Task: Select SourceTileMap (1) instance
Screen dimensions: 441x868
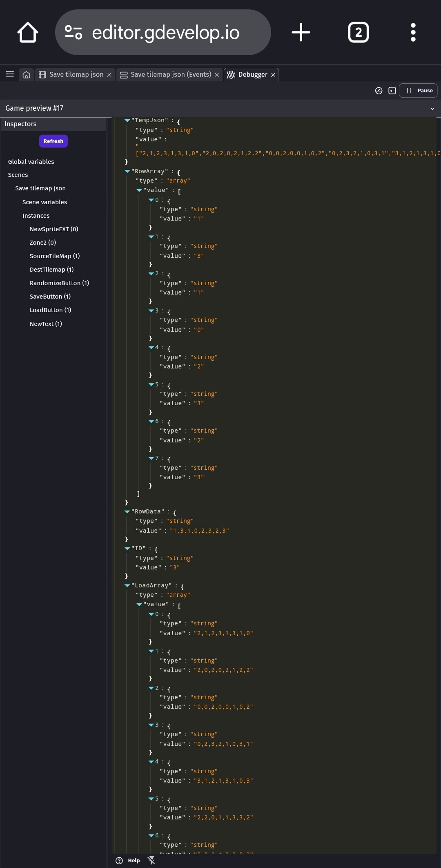Action: pos(54,256)
